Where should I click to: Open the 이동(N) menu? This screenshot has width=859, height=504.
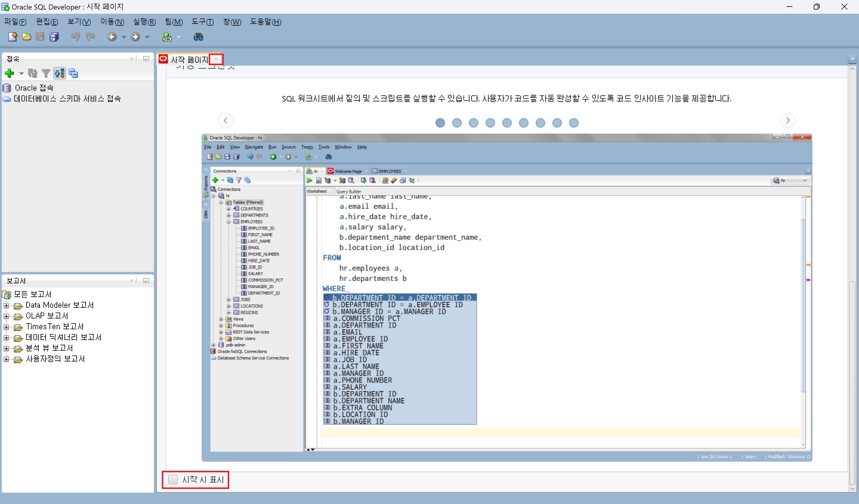coord(112,22)
